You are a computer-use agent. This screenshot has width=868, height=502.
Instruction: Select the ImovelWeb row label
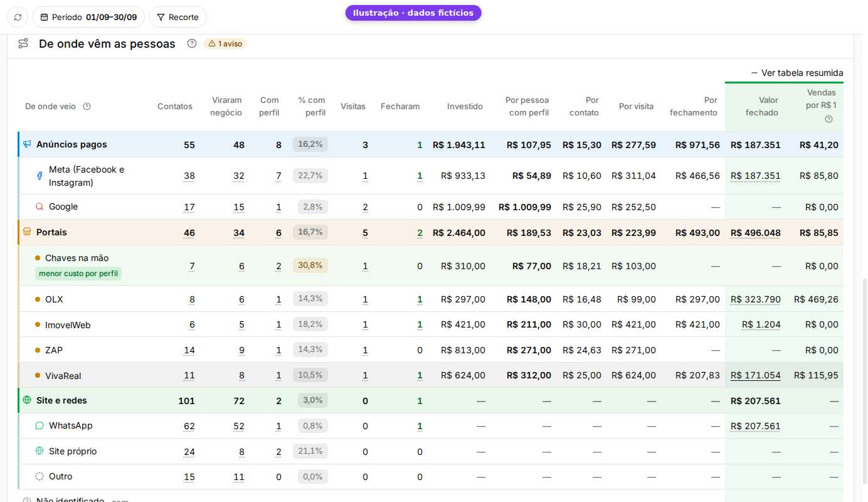tap(68, 325)
